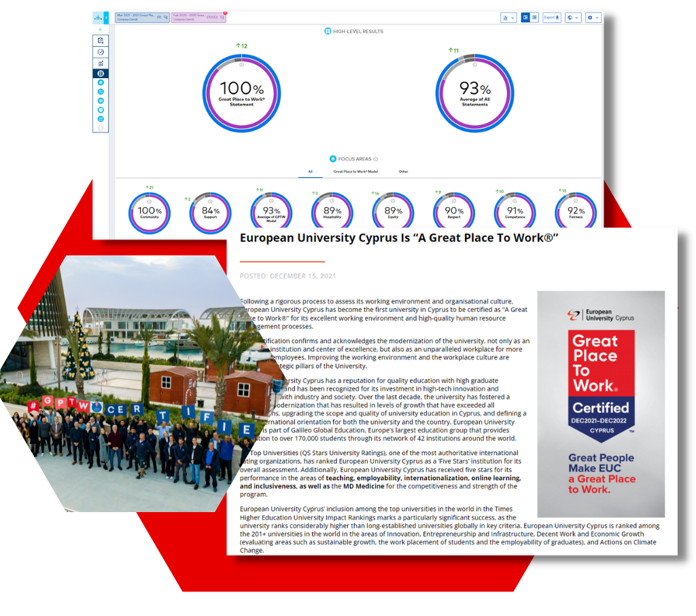Image resolution: width=696 pixels, height=616 pixels.
Task: Click the last cyan sidebar icon above the greyed-out one
Action: tap(101, 119)
